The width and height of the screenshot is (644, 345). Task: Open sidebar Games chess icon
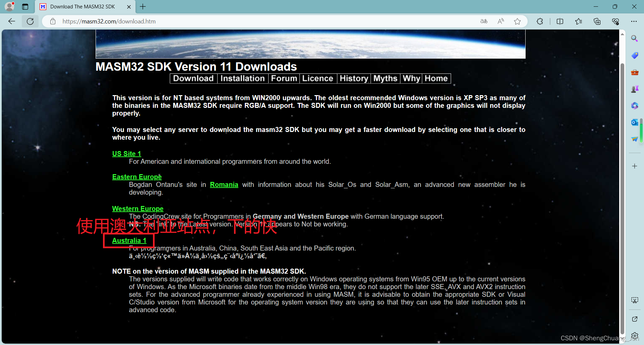click(x=634, y=89)
